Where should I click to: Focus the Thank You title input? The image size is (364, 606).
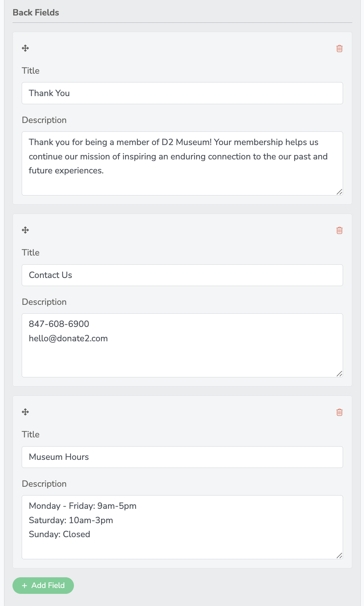pyautogui.click(x=182, y=93)
